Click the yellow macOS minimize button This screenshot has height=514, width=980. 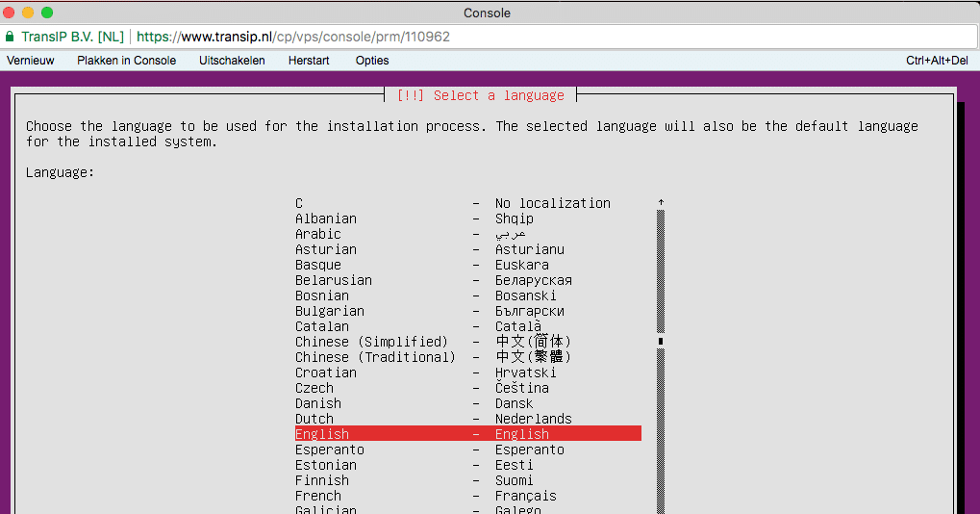(x=28, y=13)
